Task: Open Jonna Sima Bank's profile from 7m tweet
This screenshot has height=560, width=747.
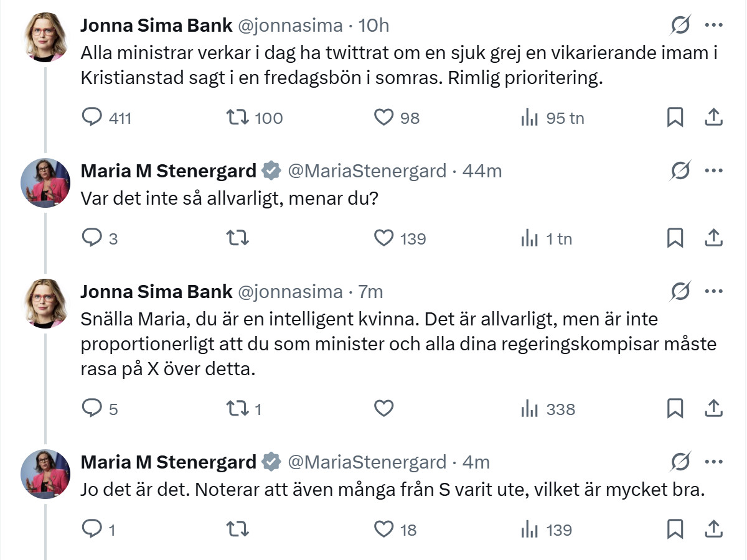Action: click(156, 291)
